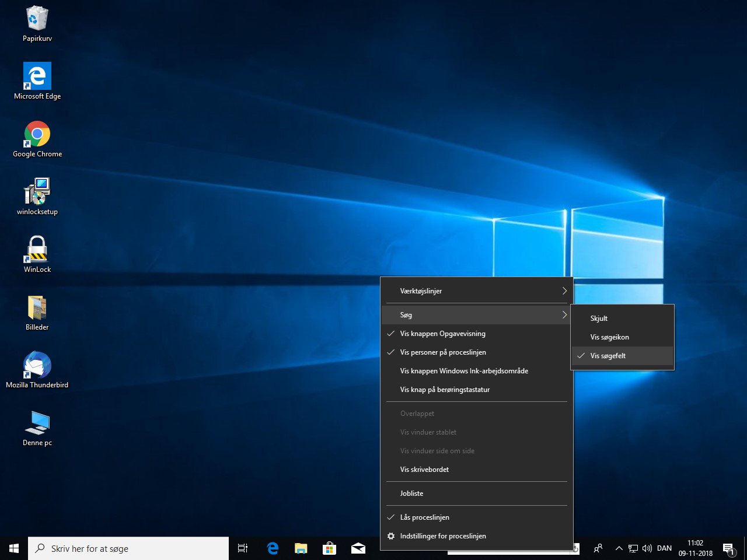Click the volume icon in system tray
The width and height of the screenshot is (747, 560).
coord(647,548)
